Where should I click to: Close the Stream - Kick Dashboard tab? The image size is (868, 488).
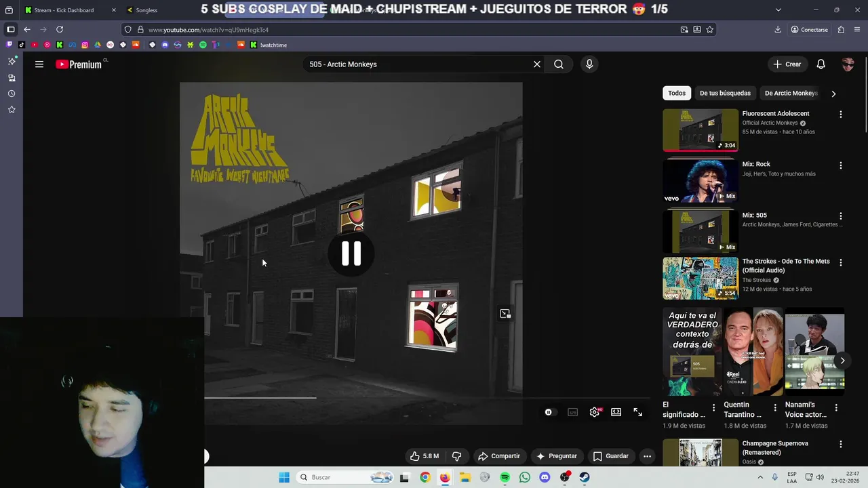pos(113,10)
